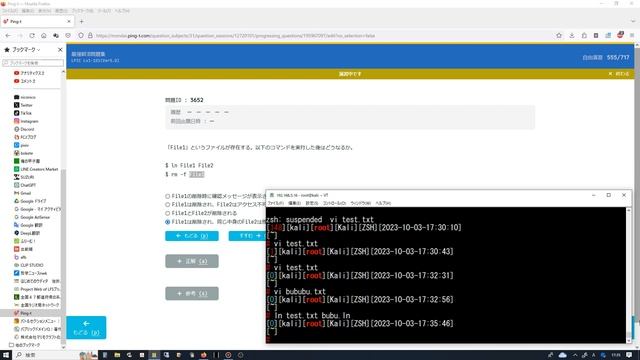The image size is (640, 360).
Task: Open ウィンドウ menu in the terminal window
Action: click(x=360, y=203)
